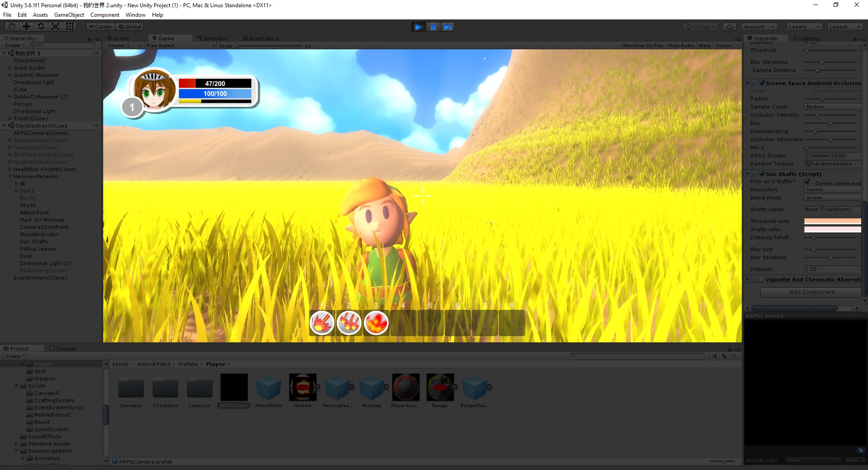
Task: Select the Rotate tool
Action: [x=41, y=27]
